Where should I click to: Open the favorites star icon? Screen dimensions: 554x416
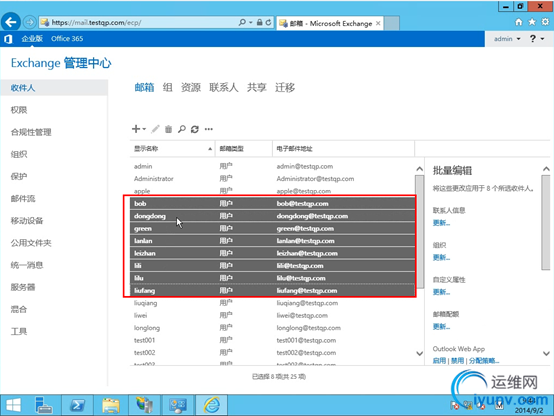(532, 22)
